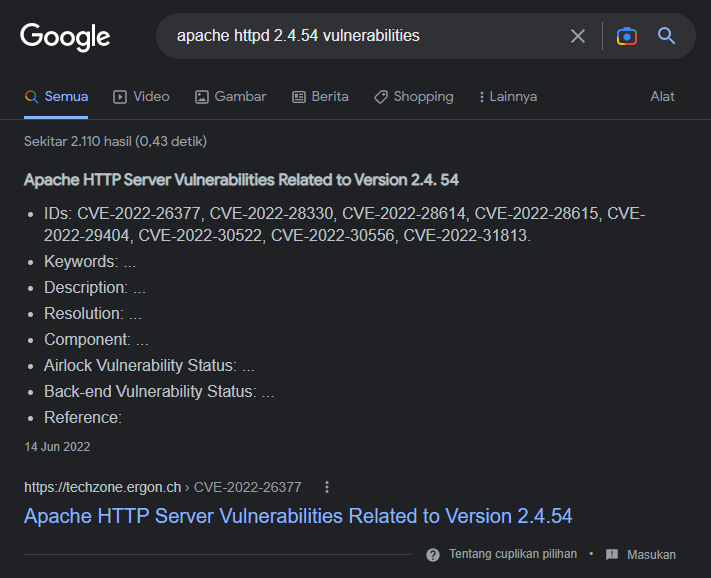Viewport: 711px width, 578px height.
Task: Click the Airlock Vulnerability Status line
Action: point(149,365)
